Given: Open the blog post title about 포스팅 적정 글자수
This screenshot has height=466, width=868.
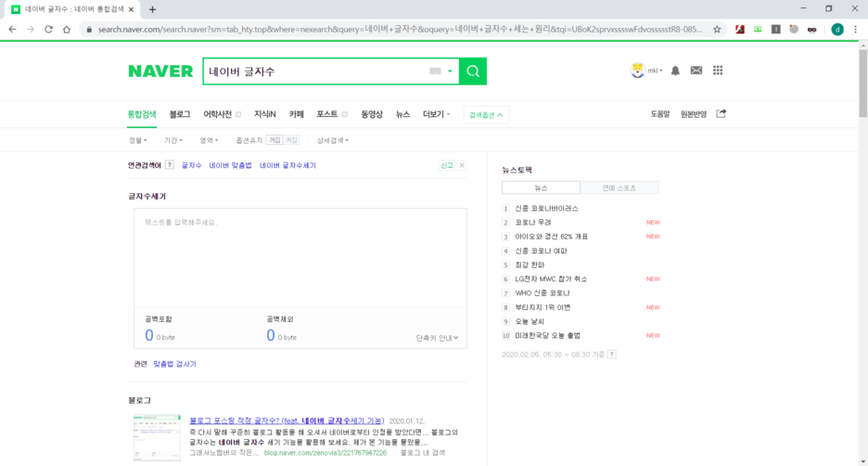Looking at the screenshot, I should click(287, 421).
